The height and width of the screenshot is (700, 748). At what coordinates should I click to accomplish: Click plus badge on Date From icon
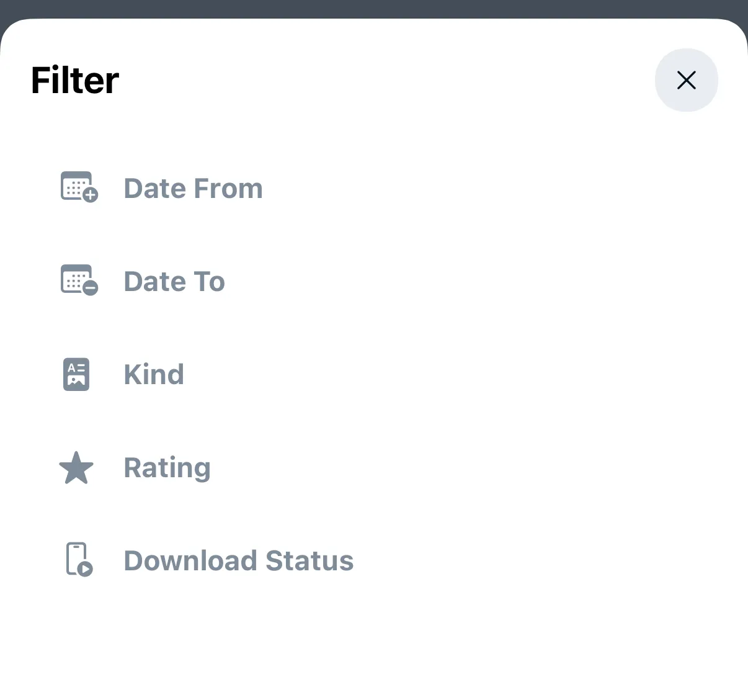[91, 195]
